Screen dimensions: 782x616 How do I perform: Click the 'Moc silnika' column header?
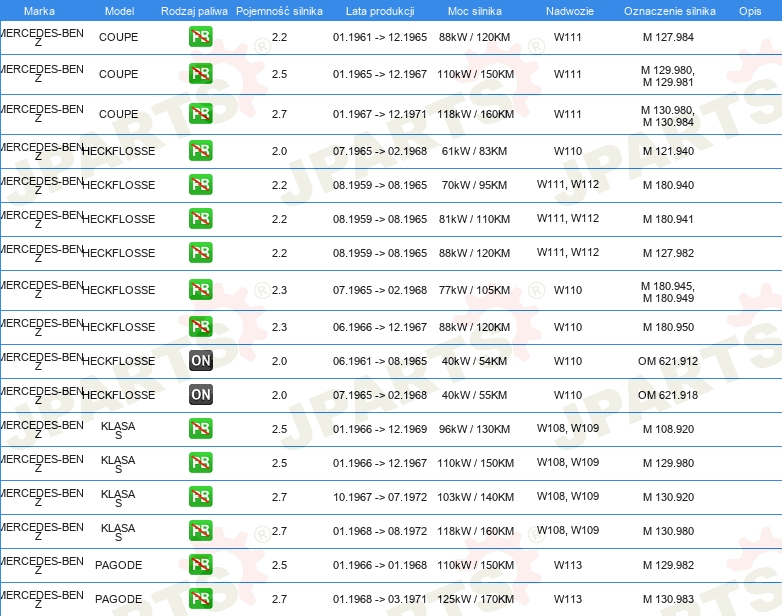coord(475,11)
